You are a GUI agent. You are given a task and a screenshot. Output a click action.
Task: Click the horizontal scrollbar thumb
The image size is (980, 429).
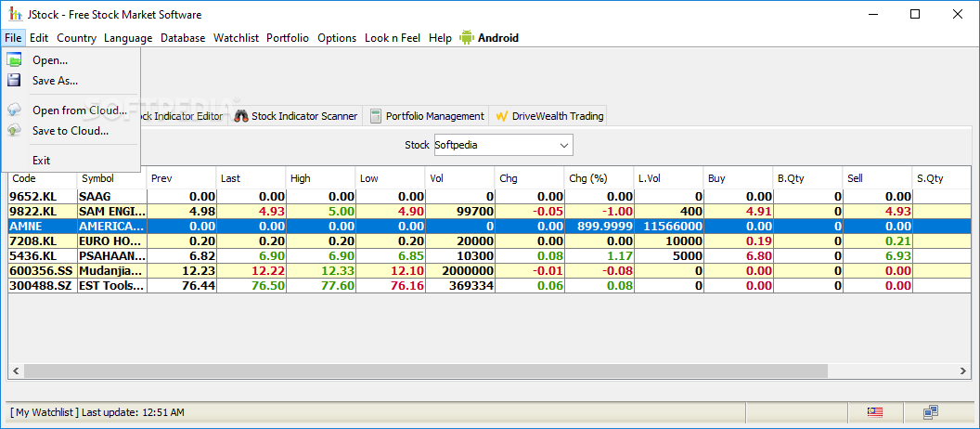pyautogui.click(x=425, y=370)
